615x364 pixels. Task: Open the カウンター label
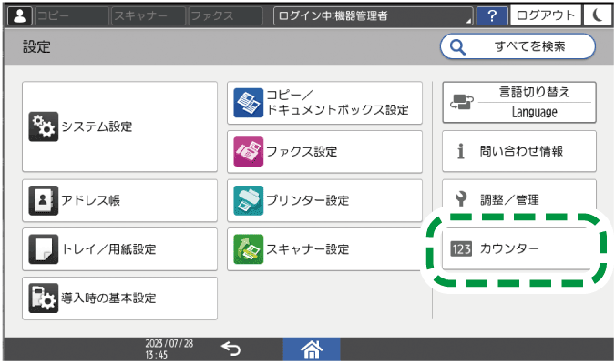tap(509, 248)
